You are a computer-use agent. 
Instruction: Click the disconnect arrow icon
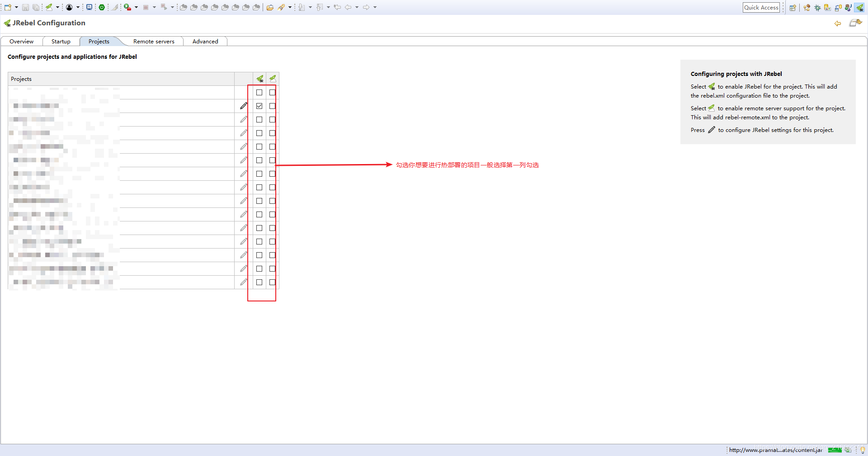point(164,7)
